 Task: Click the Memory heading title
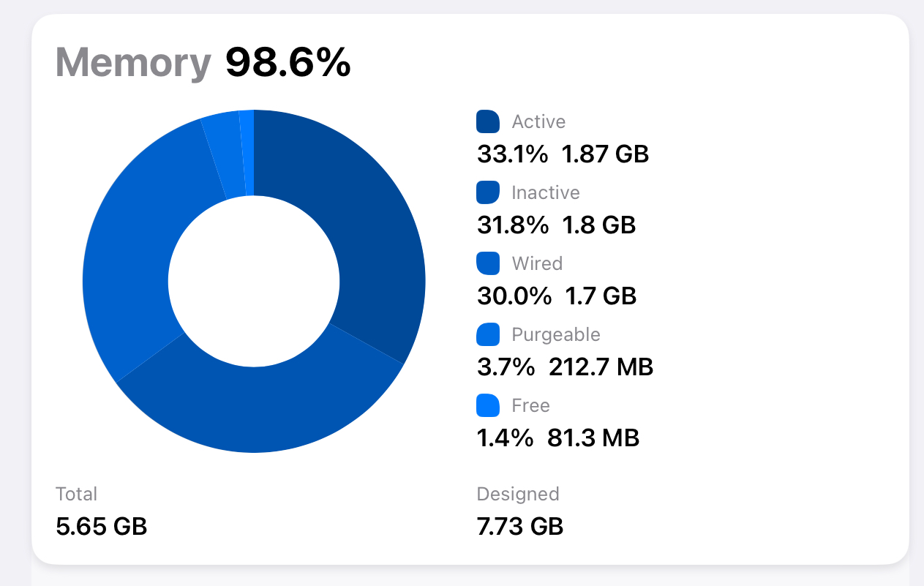tap(133, 62)
